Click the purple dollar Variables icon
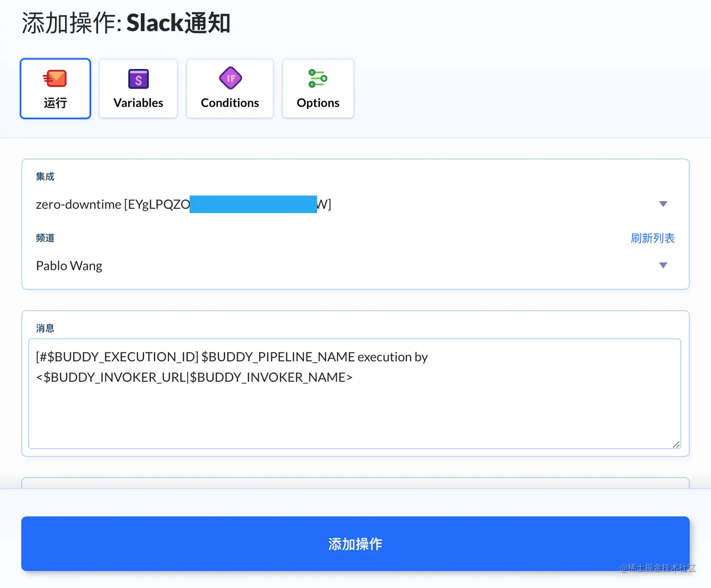Viewport: 711px width, 588px height. (x=138, y=79)
